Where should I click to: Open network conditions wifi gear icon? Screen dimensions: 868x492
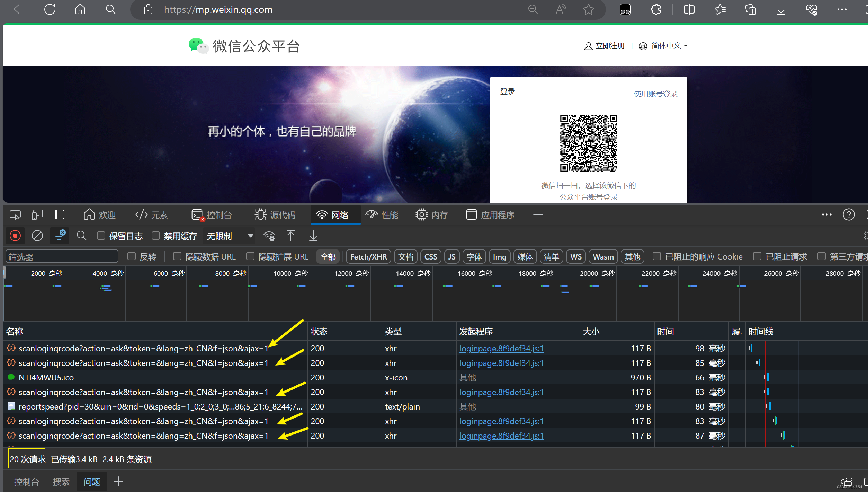[269, 236]
